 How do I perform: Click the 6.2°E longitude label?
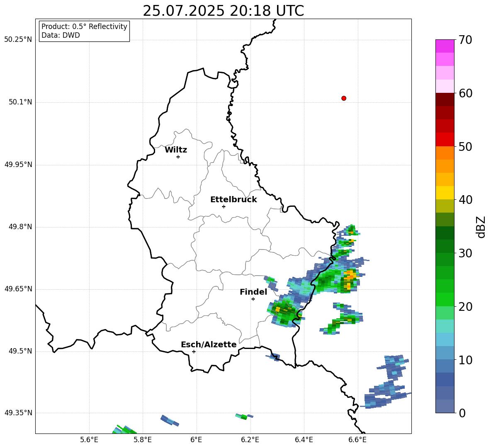tap(250, 440)
